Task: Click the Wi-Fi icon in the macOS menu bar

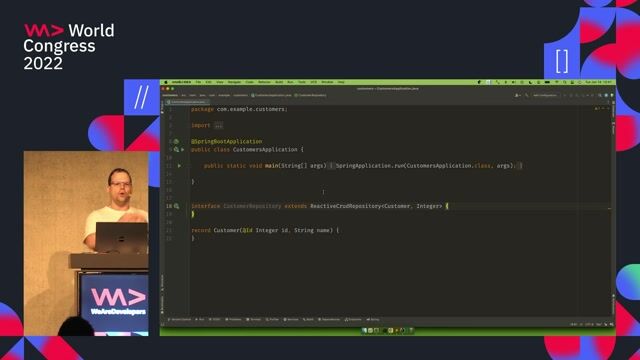Action: click(556, 82)
